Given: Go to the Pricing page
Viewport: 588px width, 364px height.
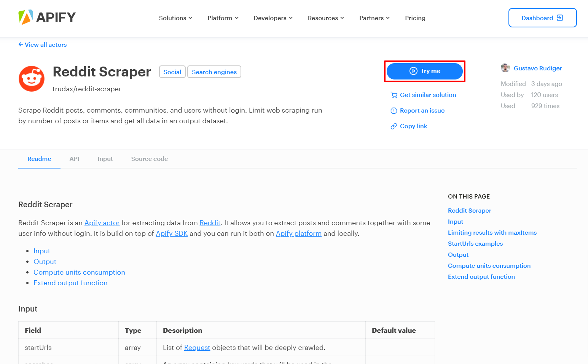Looking at the screenshot, I should (415, 18).
